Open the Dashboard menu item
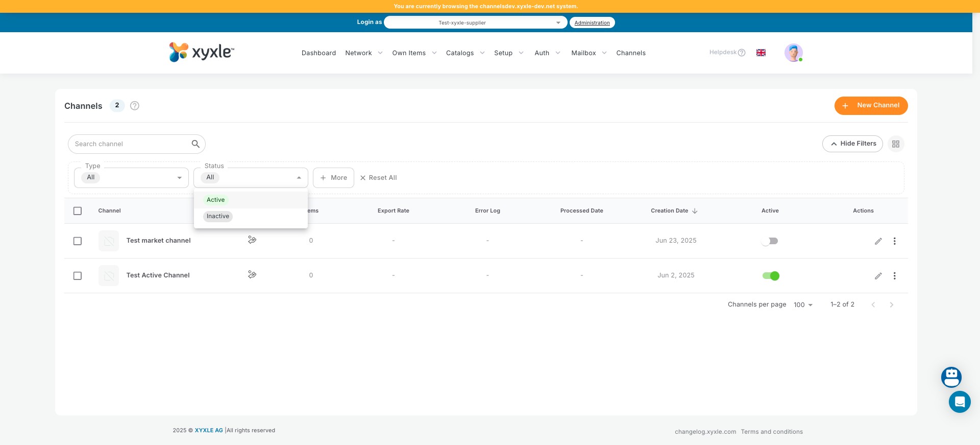980x445 pixels. pyautogui.click(x=318, y=53)
